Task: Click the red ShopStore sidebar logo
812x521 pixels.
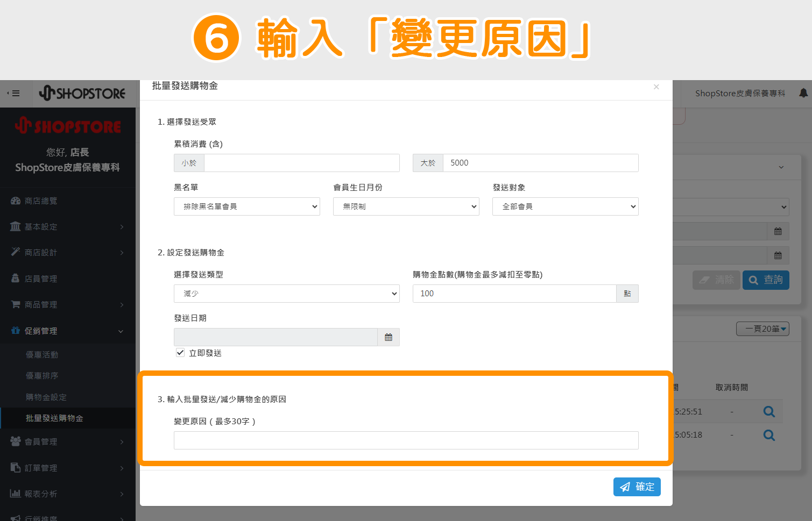Action: click(68, 126)
